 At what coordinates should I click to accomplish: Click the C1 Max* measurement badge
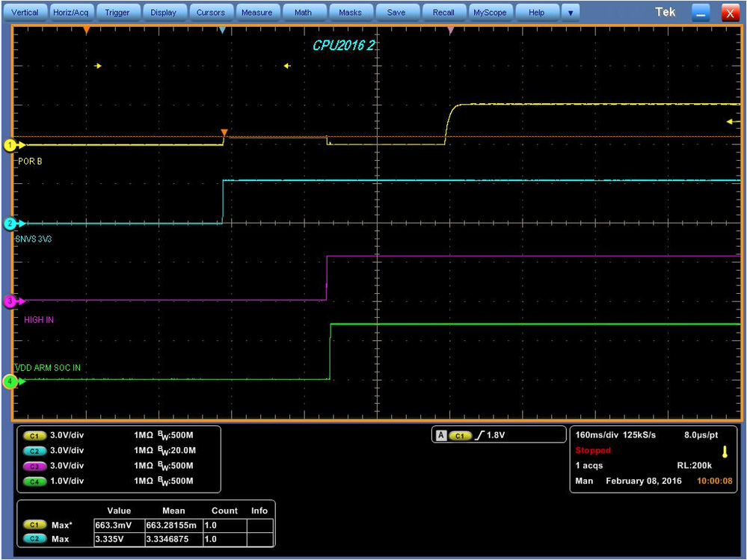(34, 525)
